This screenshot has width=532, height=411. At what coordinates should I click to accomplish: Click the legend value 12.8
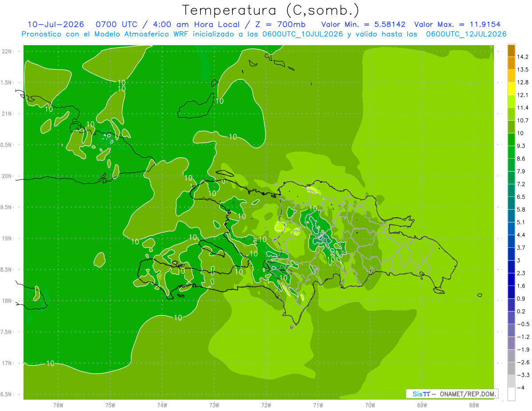[x=523, y=82]
